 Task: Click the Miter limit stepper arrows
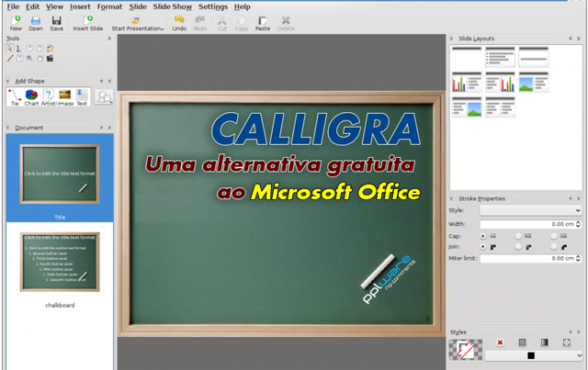point(578,258)
